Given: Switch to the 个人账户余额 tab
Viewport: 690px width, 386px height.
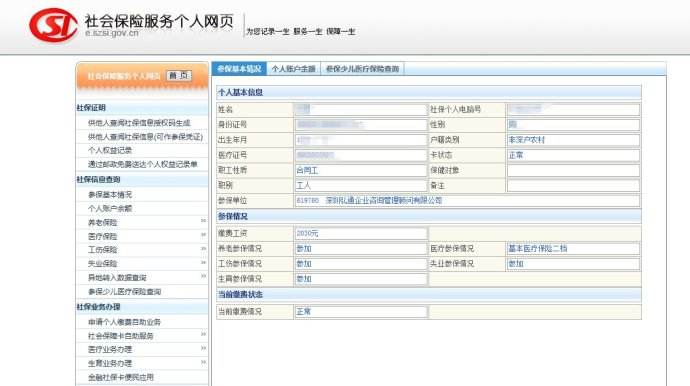Looking at the screenshot, I should pyautogui.click(x=294, y=69).
